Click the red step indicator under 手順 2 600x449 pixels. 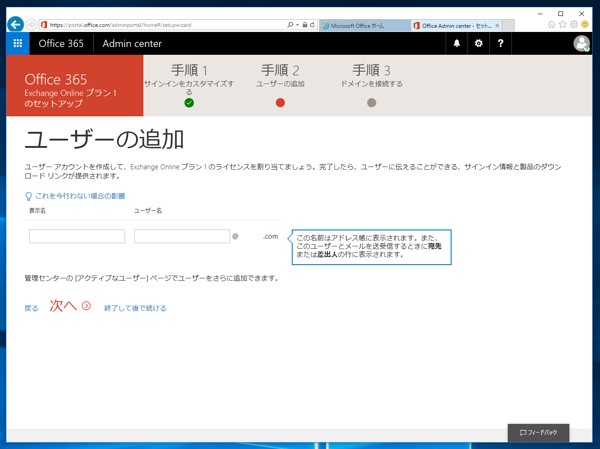pos(280,103)
